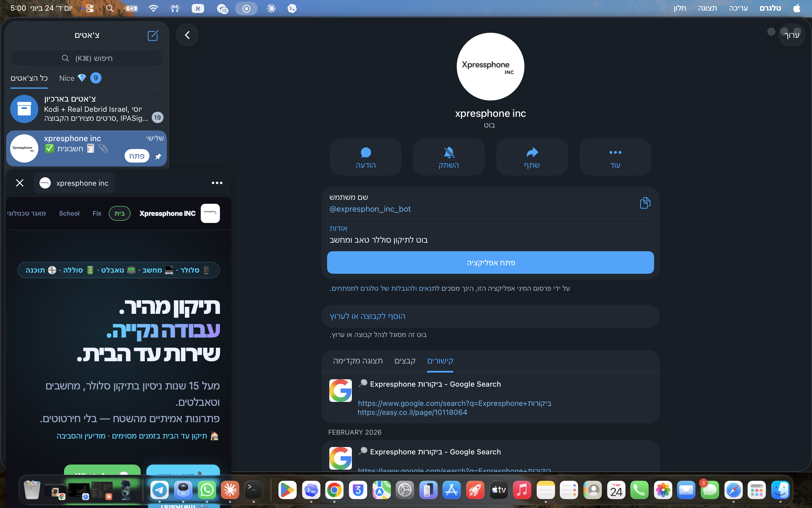Image resolution: width=812 pixels, height=508 pixels.
Task: Open the חלון menu in menu bar
Action: (679, 8)
